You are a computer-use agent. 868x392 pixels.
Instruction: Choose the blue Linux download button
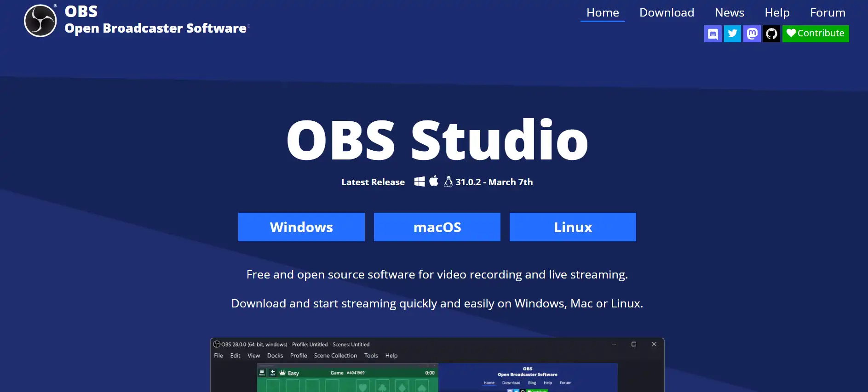coord(573,227)
